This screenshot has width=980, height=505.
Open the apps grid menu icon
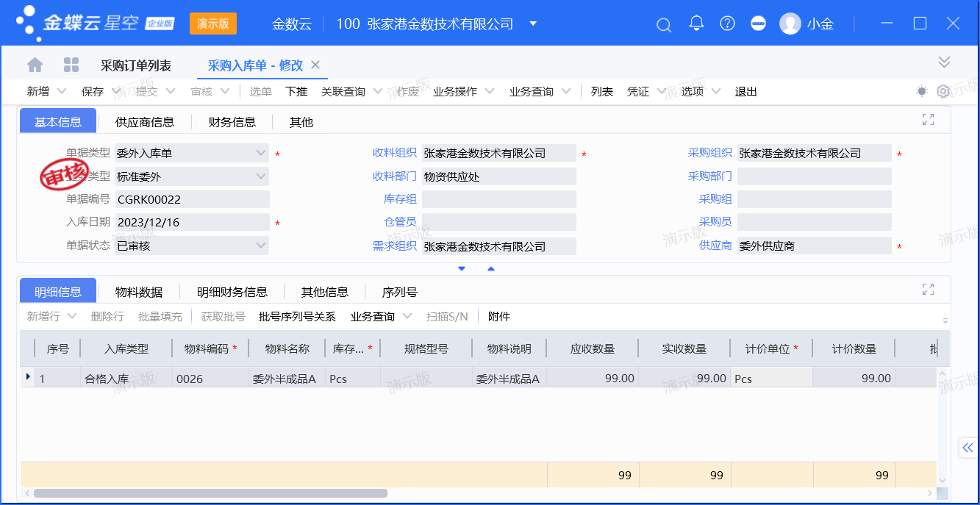pos(71,65)
